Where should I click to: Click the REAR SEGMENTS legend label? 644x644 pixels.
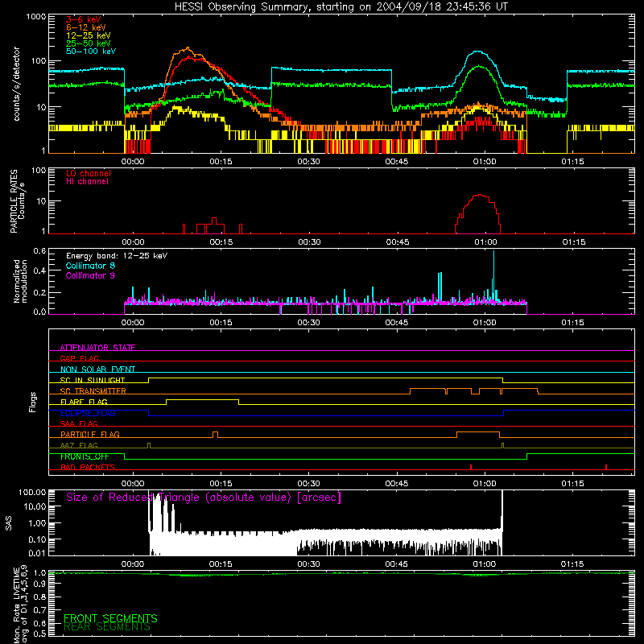tap(107, 627)
